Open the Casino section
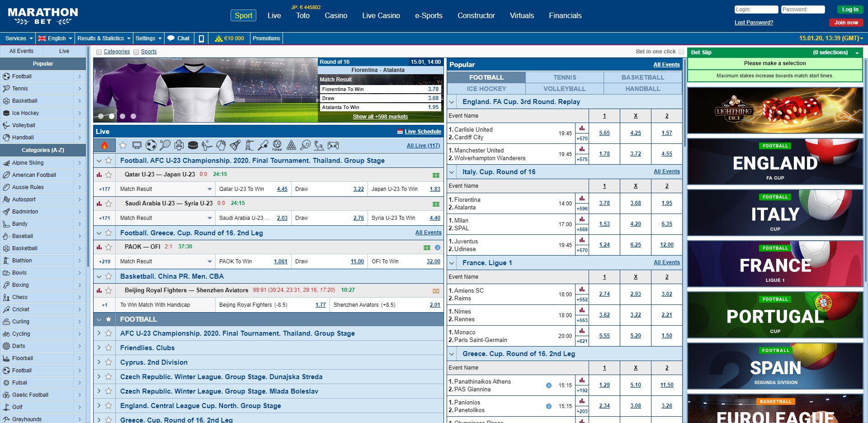 [x=336, y=15]
